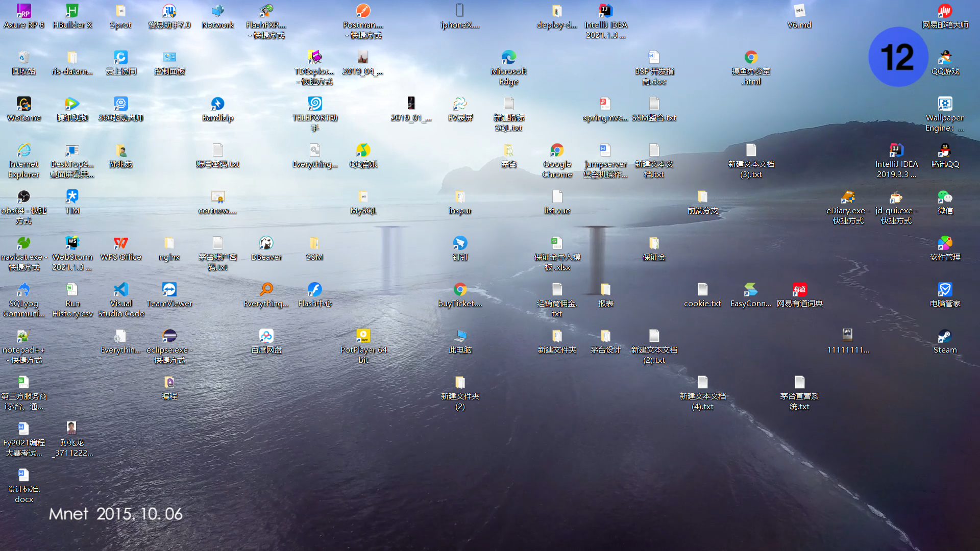Launch DBeaver from the desktop
Image resolution: width=980 pixels, height=551 pixels.
[266, 249]
